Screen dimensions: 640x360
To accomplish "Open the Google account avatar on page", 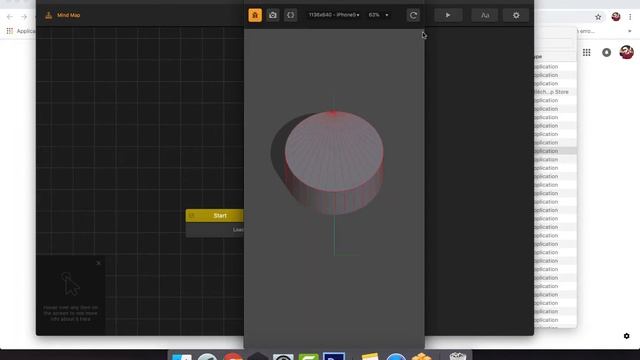I will [627, 52].
